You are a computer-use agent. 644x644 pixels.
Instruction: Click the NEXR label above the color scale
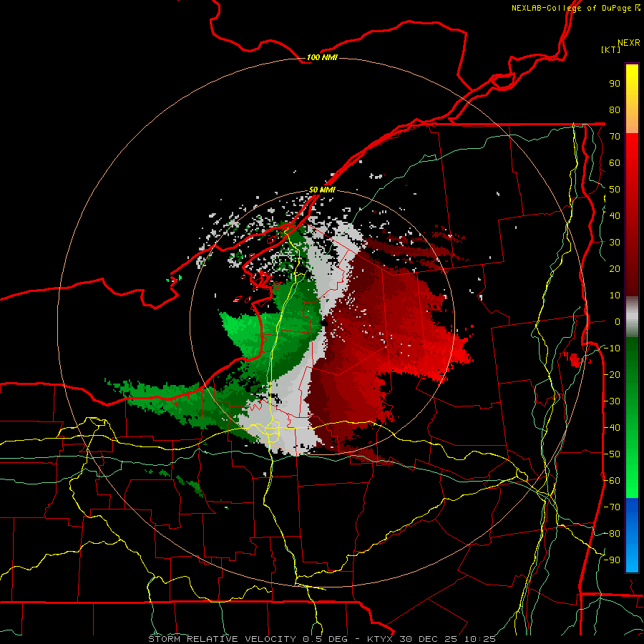click(x=629, y=43)
